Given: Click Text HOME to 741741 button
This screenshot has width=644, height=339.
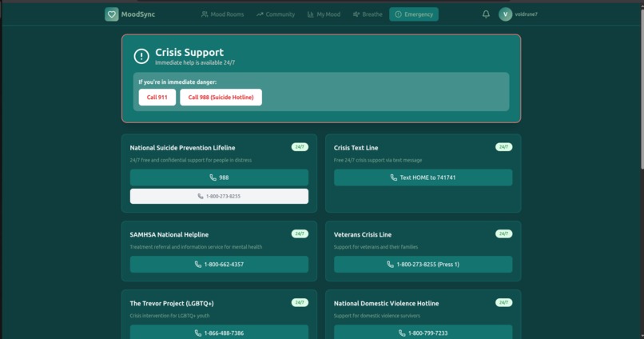Looking at the screenshot, I should pos(423,177).
